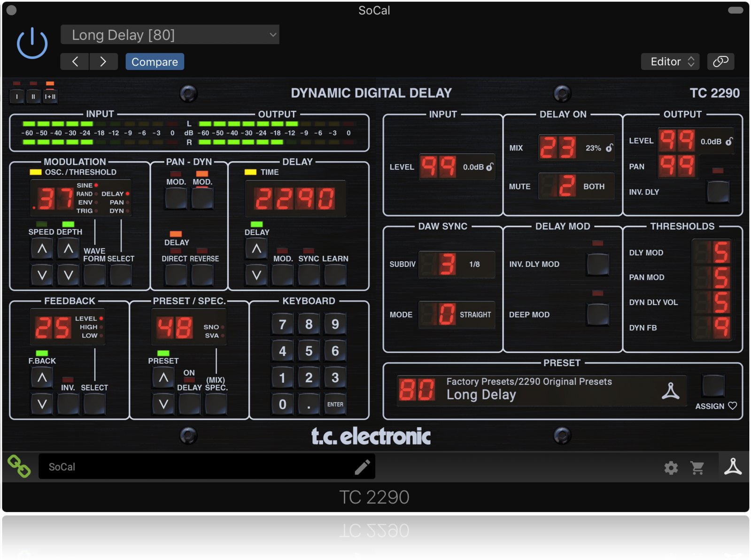751x560 pixels.
Task: Open the Editor view selector
Action: [670, 61]
